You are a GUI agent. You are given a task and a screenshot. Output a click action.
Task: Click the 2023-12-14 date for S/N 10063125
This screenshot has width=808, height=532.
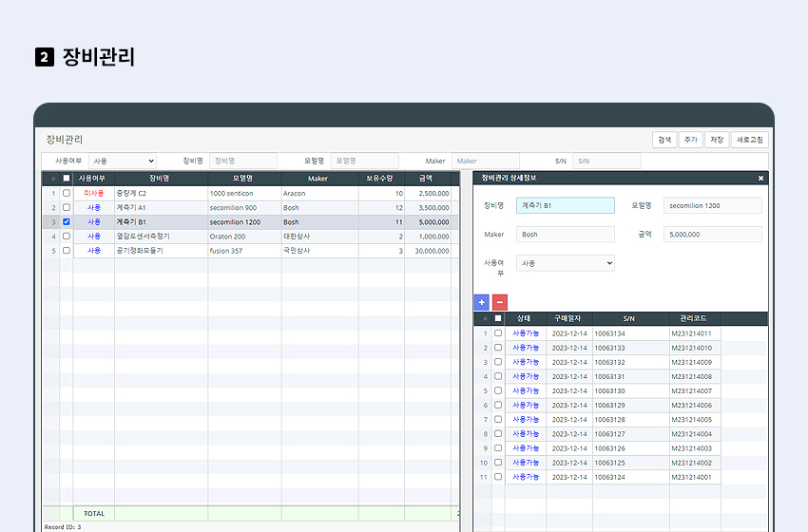(x=569, y=463)
